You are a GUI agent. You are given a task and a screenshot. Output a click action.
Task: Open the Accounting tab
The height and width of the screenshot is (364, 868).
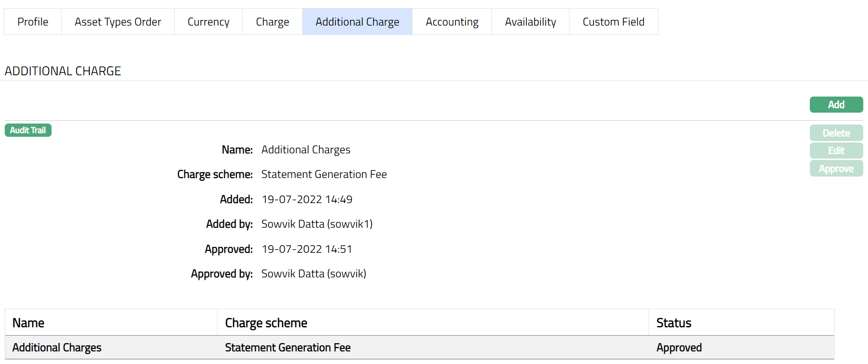452,22
